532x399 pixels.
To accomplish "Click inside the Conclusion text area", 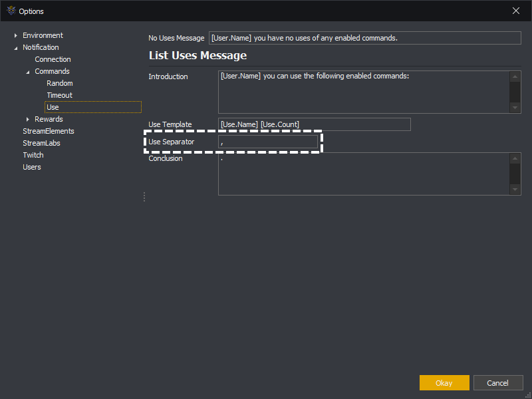I will click(364, 174).
